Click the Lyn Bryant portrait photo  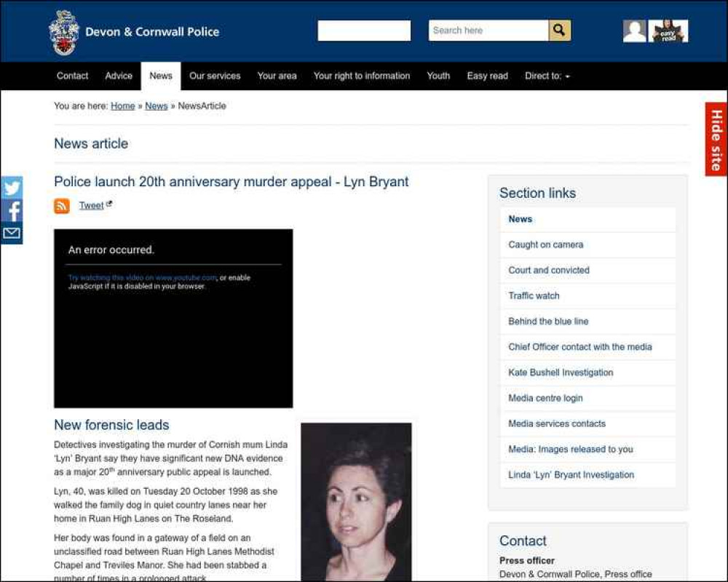point(356,502)
